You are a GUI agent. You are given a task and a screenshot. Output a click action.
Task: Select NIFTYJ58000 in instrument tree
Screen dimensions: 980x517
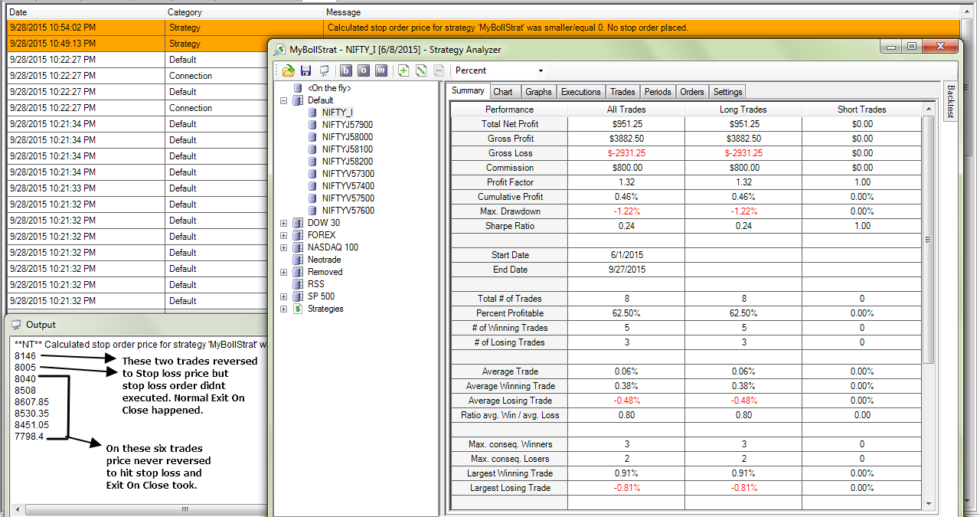click(x=347, y=137)
